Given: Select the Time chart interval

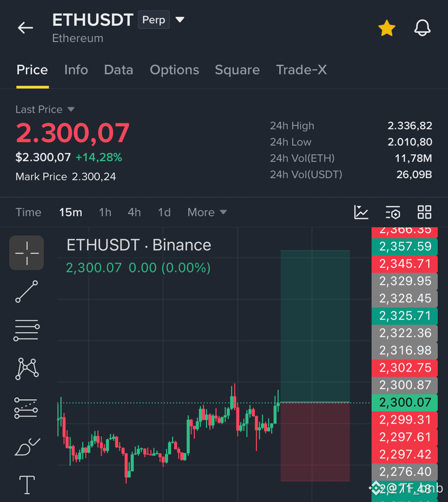Looking at the screenshot, I should tap(29, 212).
